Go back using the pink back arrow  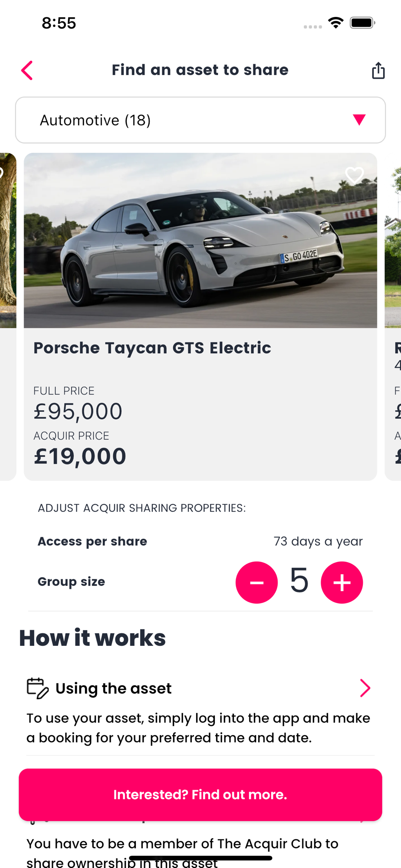(x=27, y=70)
